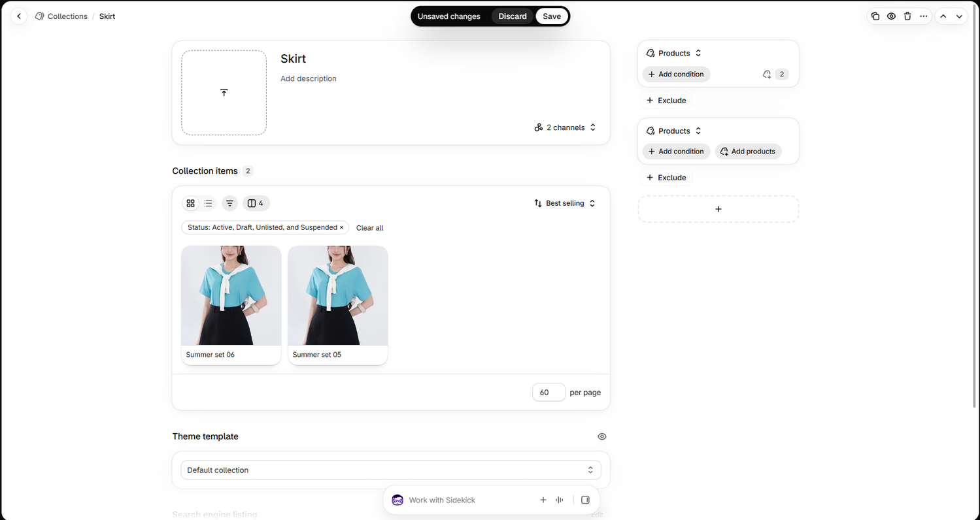Click Add description field
980x520 pixels.
click(x=309, y=78)
